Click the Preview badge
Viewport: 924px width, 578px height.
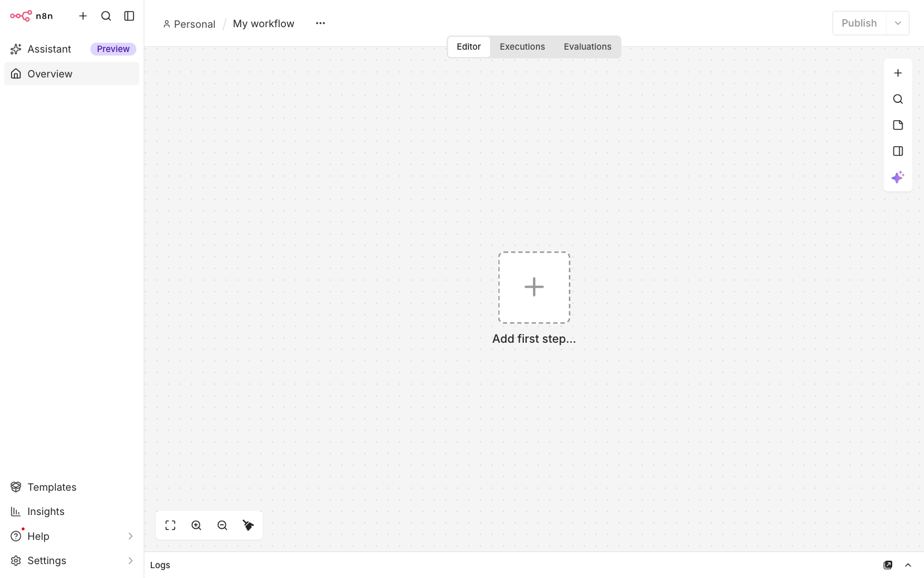click(113, 49)
